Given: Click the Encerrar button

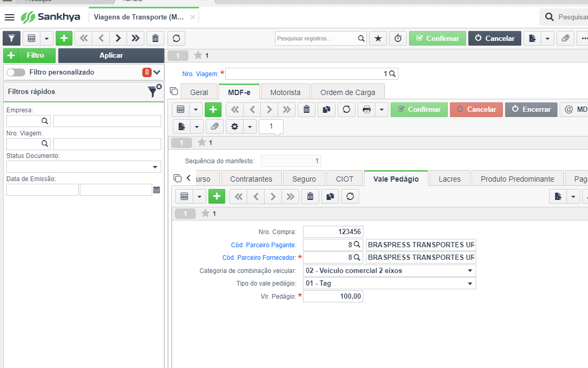Looking at the screenshot, I should (531, 110).
